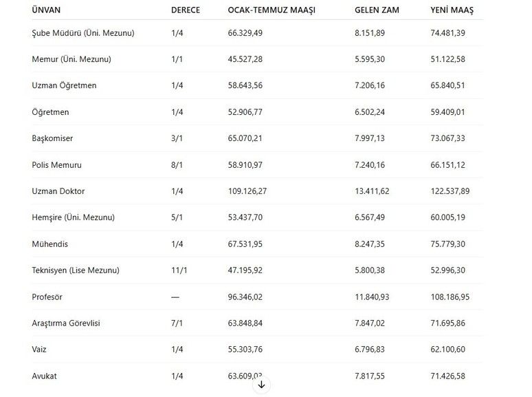Screen dimensions: 532x397
Task: Click the YENİ MAAŞ column header
Action: [x=452, y=10]
